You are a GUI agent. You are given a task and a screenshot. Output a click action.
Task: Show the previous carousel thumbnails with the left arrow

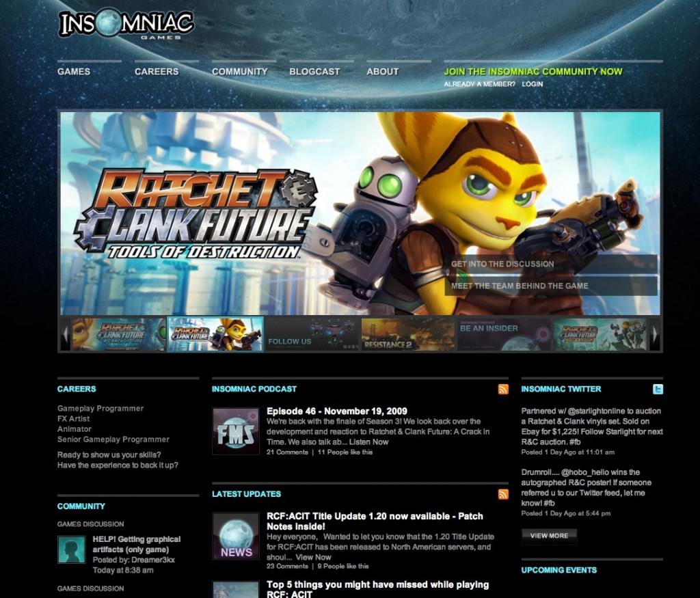click(66, 334)
